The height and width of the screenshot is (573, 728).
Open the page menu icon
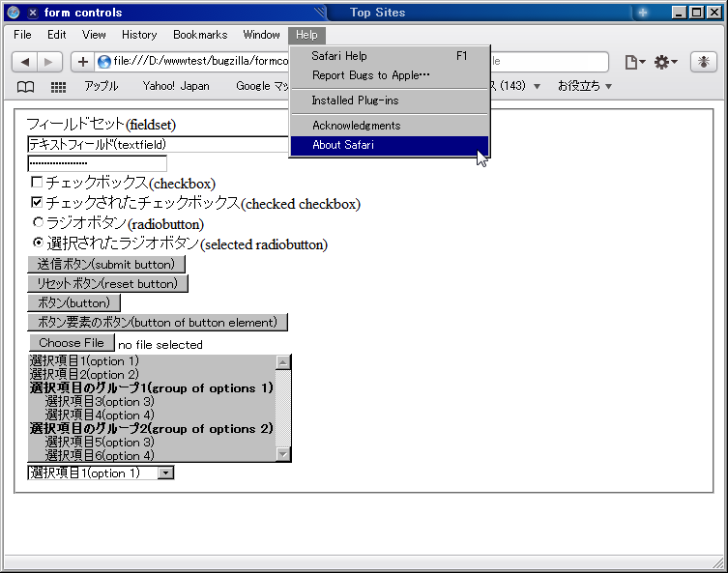tap(635, 62)
